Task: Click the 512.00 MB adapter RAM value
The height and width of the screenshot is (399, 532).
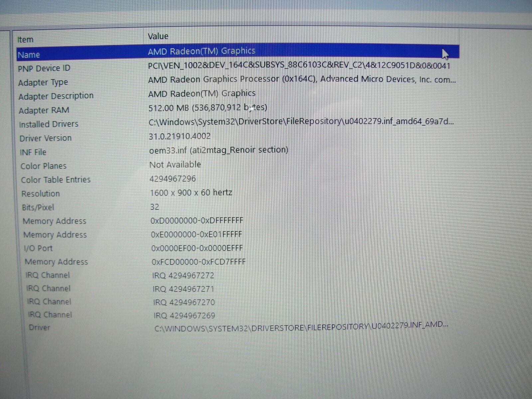Action: 208,108
